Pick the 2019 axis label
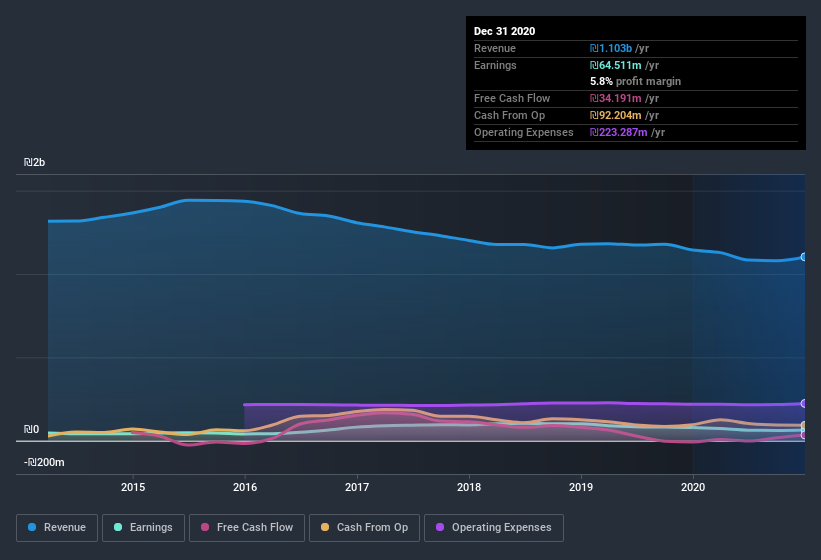This screenshot has width=821, height=560. 580,487
